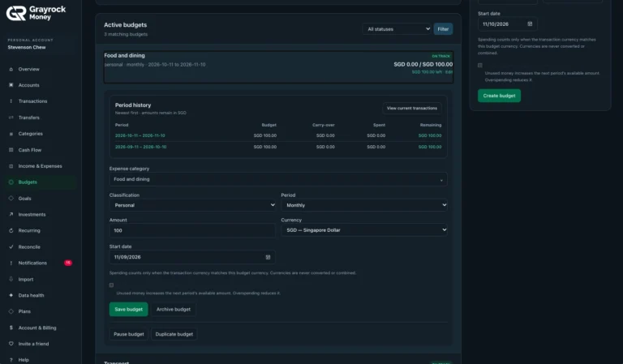Screen dimensions: 623x364
Task: Open the Classification dropdown showing Personal
Action: pos(192,205)
